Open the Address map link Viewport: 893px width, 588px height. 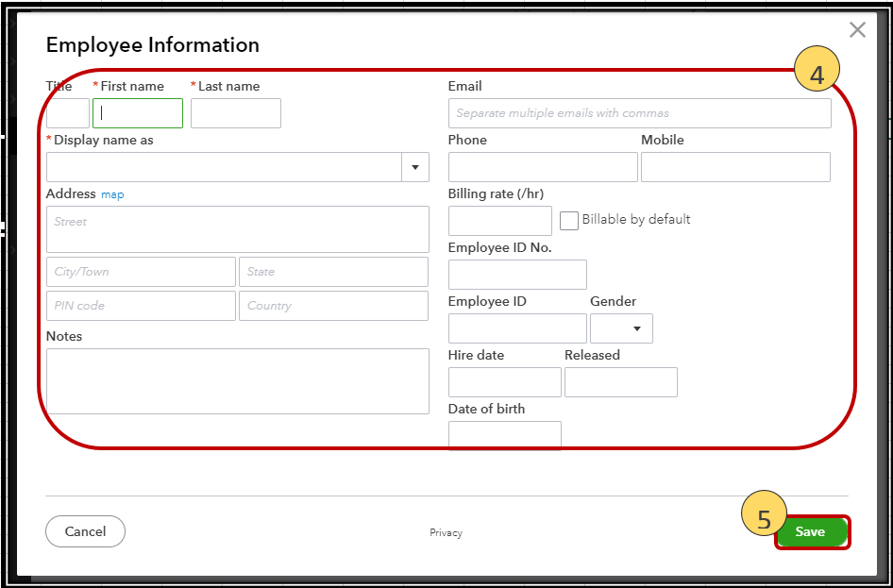pos(112,194)
